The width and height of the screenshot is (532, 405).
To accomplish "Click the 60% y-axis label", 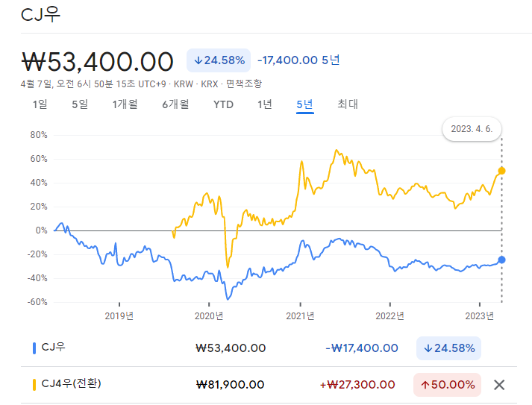I will 39,159.
